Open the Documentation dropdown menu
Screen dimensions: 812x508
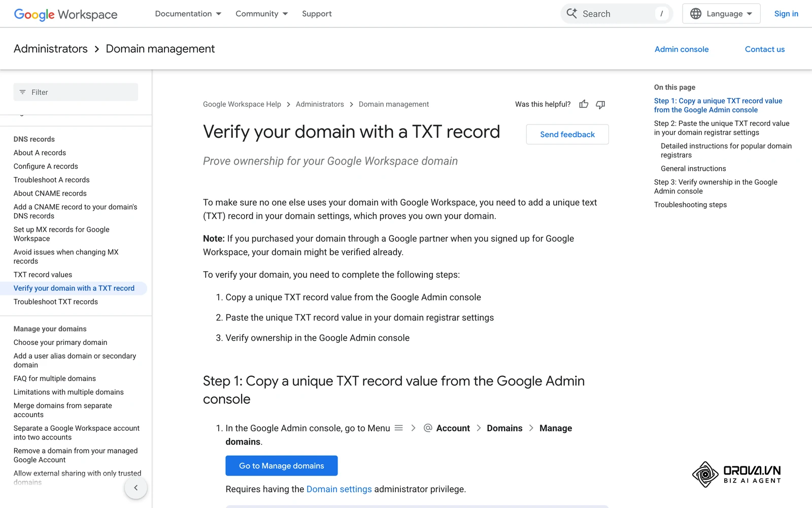[x=188, y=14]
